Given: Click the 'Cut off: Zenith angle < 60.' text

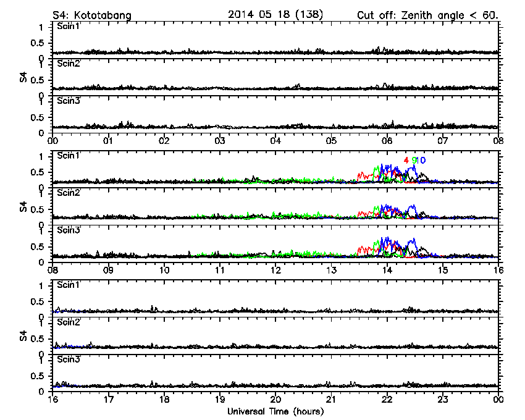Looking at the screenshot, I should click(x=427, y=15).
